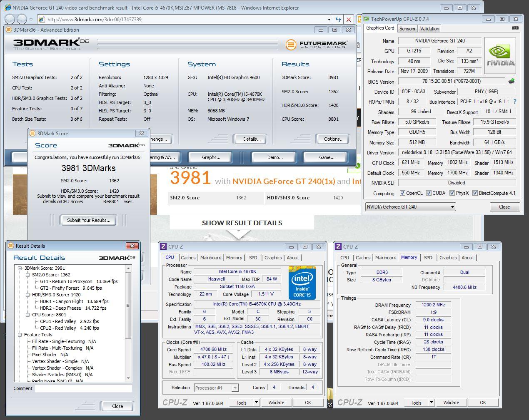
Task: Click Internet Explorer's Back arrow button
Action: (x=10, y=19)
